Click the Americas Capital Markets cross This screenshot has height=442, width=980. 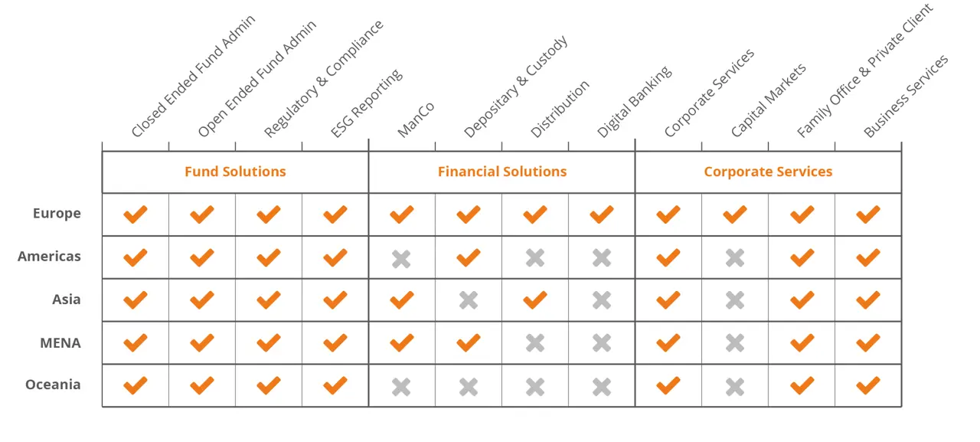735,258
